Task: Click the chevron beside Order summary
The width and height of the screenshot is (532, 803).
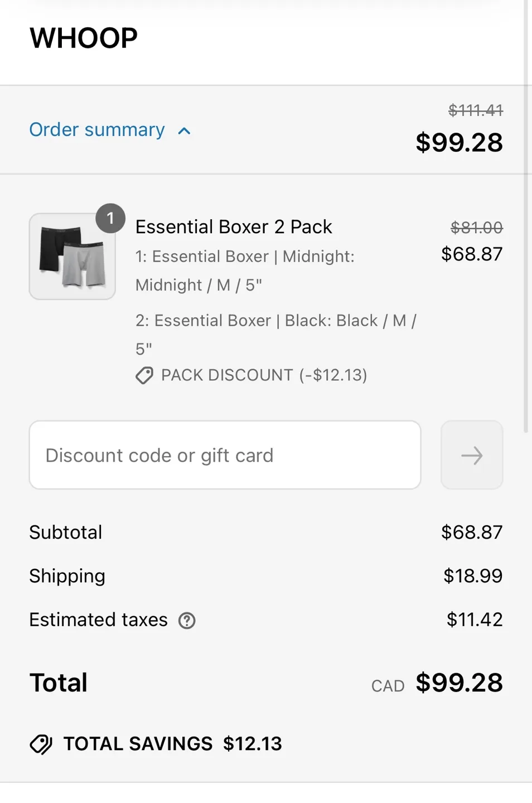Action: click(x=184, y=132)
